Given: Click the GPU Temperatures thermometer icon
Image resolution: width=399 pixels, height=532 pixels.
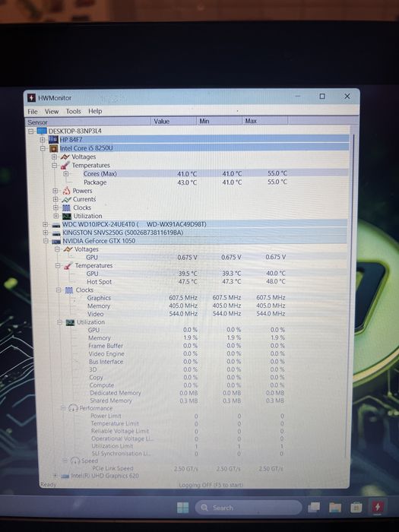Looking at the screenshot, I should pos(68,266).
